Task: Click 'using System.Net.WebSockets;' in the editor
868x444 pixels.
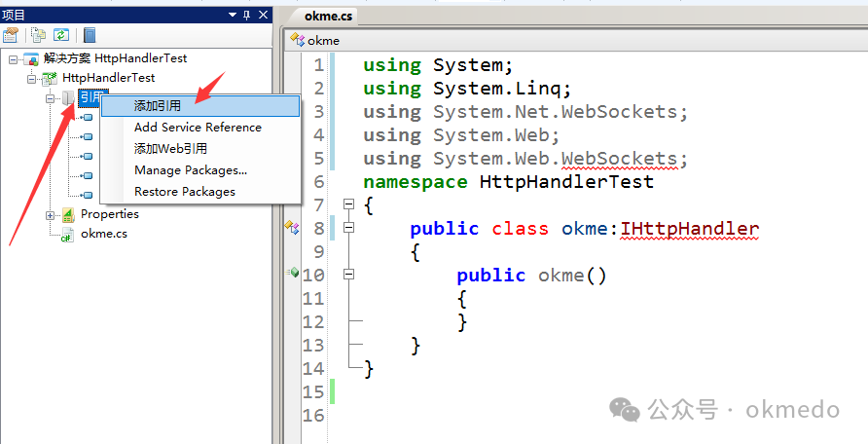Action: 525,112
